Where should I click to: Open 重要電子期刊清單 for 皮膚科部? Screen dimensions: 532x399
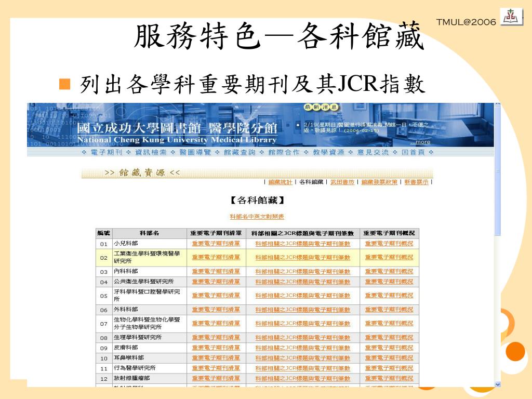pos(216,348)
